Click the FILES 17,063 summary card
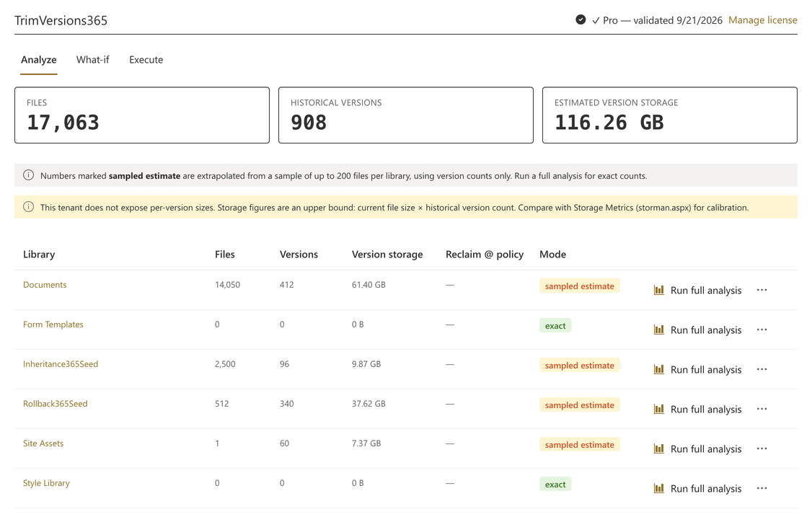This screenshot has height=522, width=812. (x=142, y=115)
